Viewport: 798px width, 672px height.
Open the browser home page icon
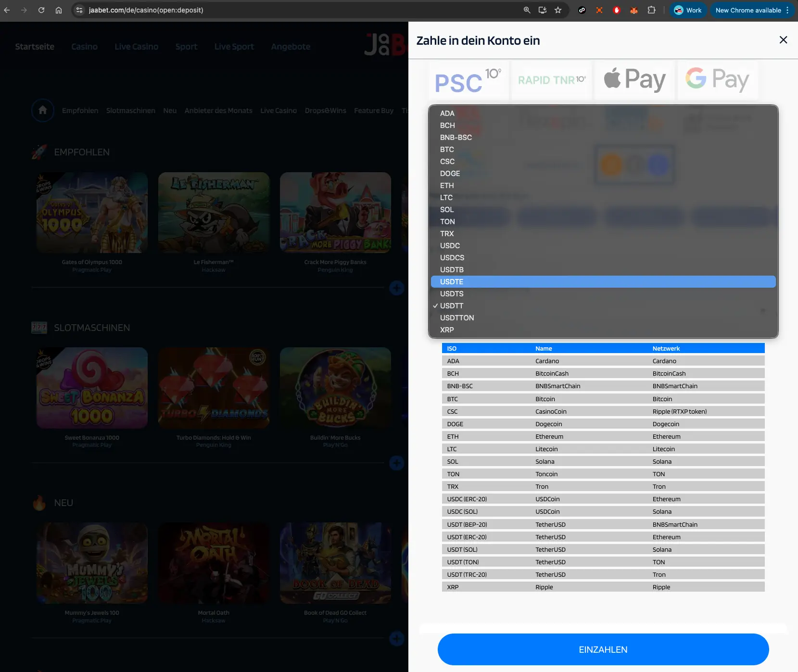tap(59, 10)
